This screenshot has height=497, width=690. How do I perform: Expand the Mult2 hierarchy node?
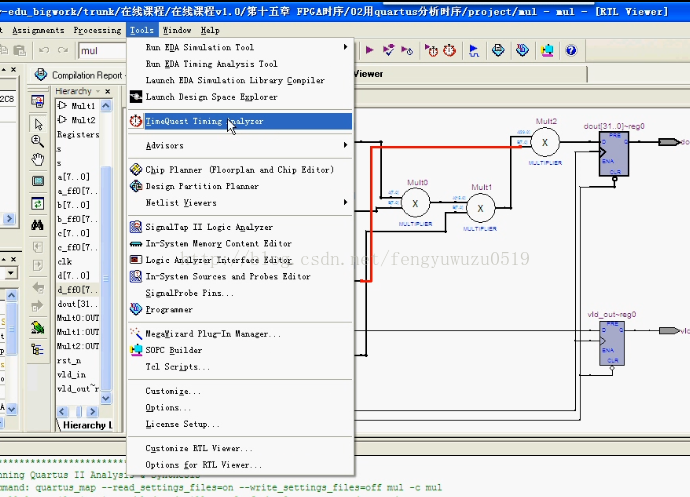click(62, 120)
